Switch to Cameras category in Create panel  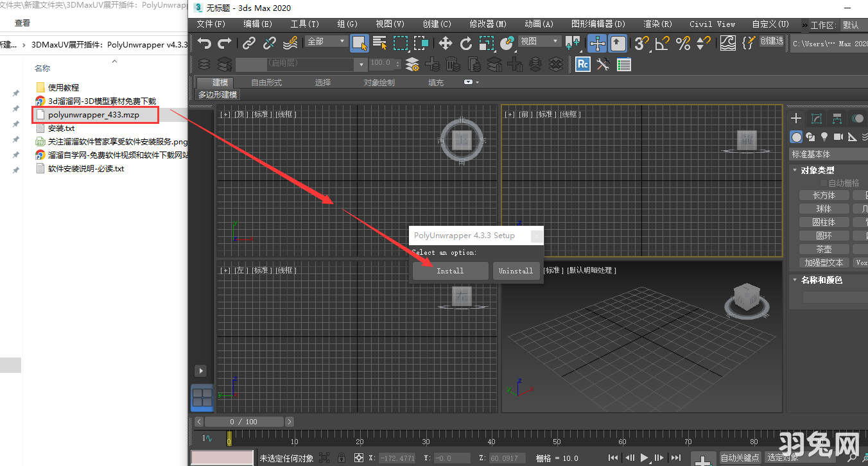point(839,137)
